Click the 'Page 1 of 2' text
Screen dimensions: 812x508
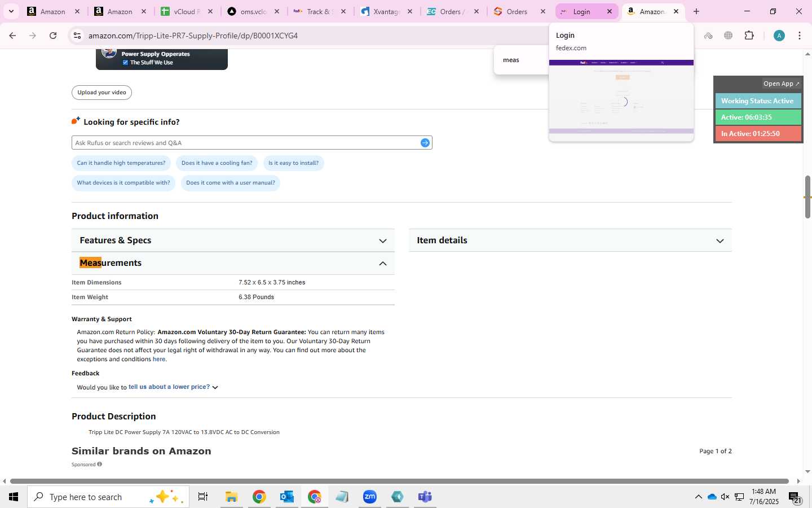716,451
